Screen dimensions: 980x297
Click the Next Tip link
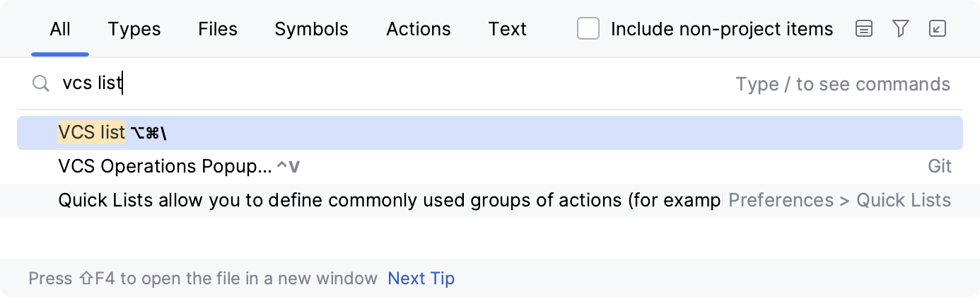(421, 279)
